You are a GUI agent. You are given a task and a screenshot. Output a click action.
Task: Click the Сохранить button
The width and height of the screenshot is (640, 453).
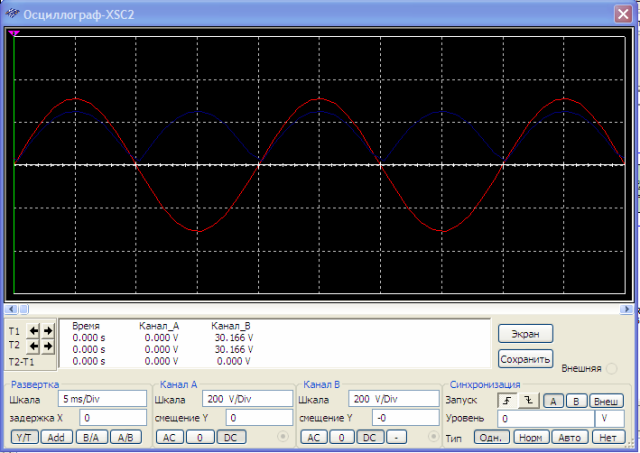tap(525, 359)
